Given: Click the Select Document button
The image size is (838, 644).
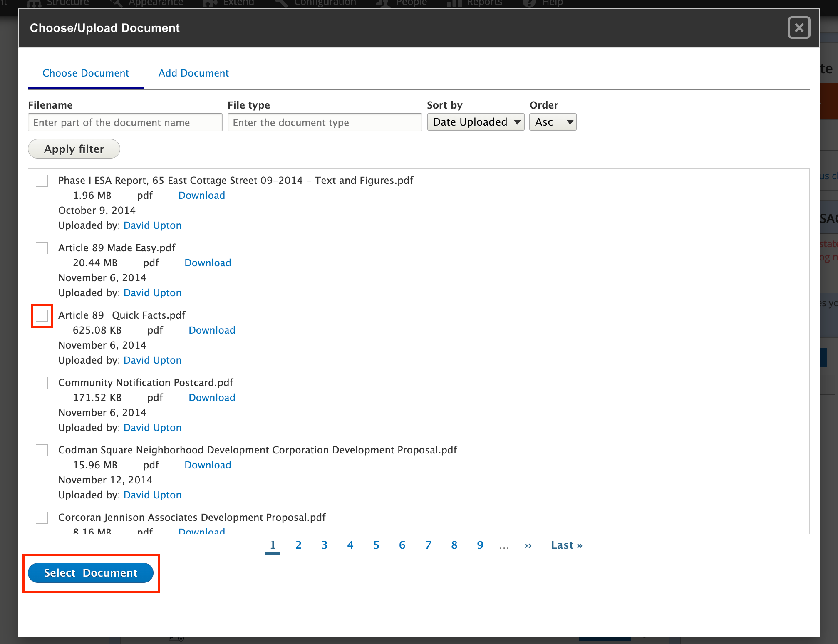Looking at the screenshot, I should click(x=91, y=573).
